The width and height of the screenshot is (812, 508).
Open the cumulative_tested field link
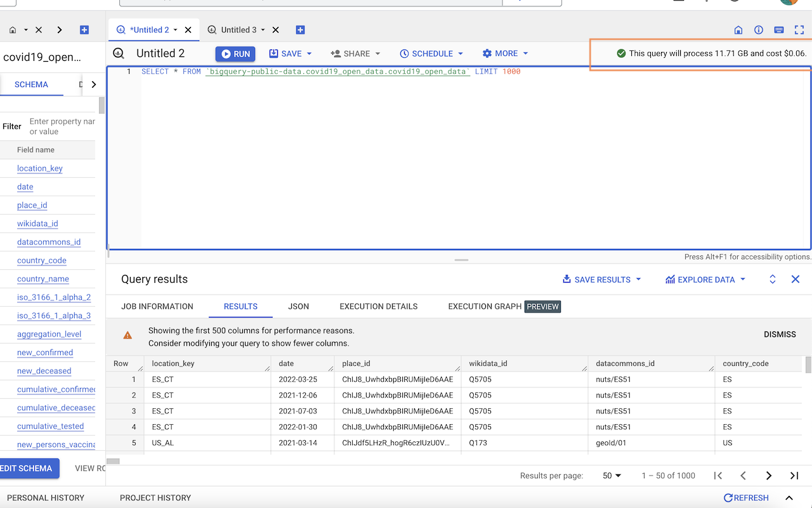coord(51,426)
